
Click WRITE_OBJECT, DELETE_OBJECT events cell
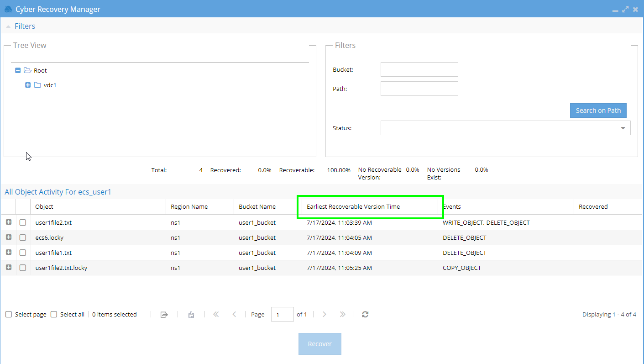coord(486,223)
